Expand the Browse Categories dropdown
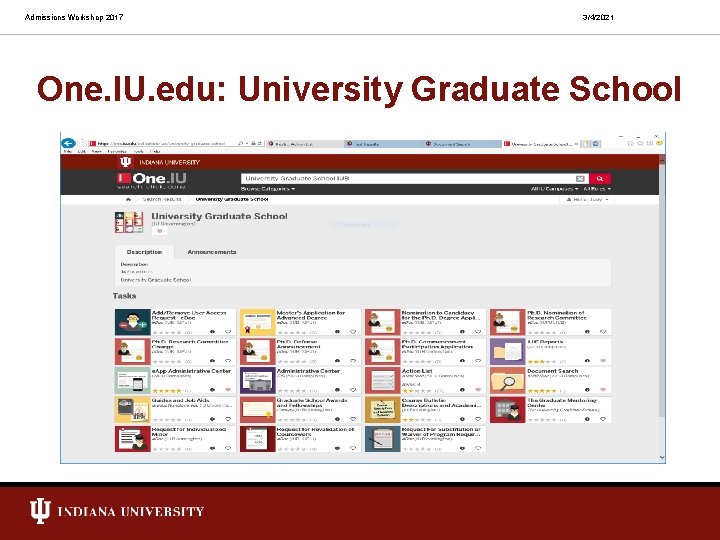Screen dimensions: 720x540 [268, 189]
